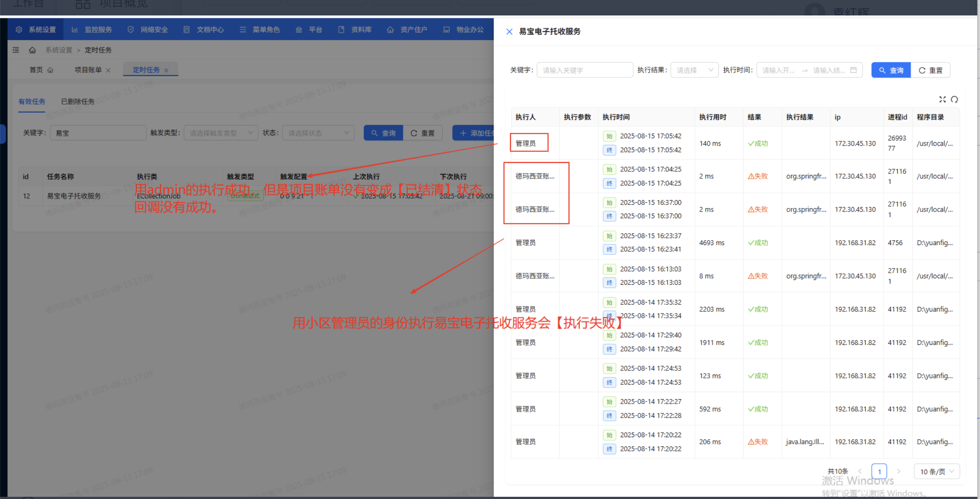Click the 关键字 input field in drawer

(x=584, y=70)
